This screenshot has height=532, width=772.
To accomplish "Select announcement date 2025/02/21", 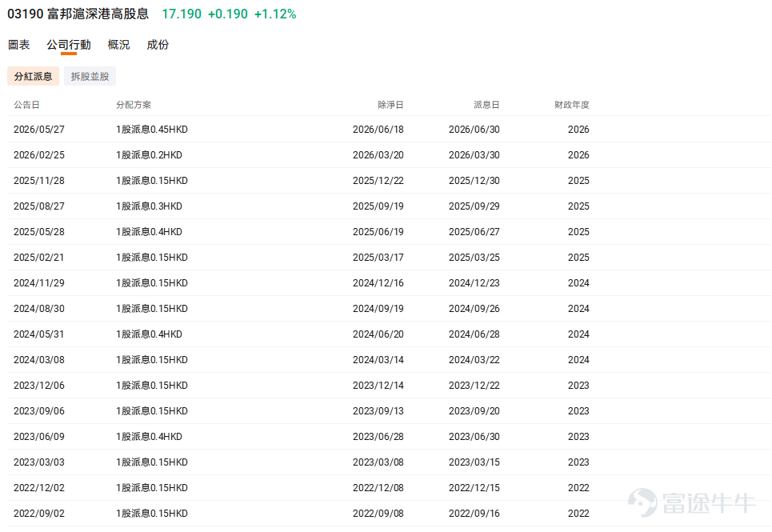I will (x=39, y=258).
